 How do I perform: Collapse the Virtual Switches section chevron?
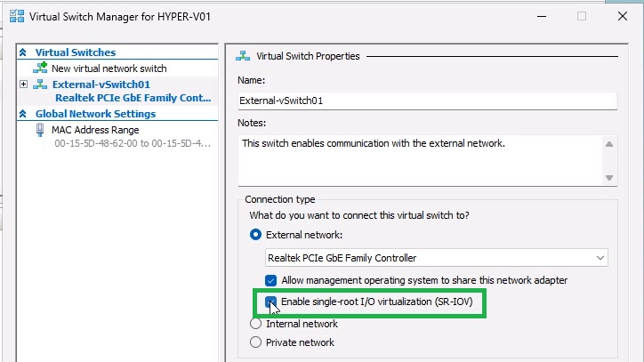point(24,52)
